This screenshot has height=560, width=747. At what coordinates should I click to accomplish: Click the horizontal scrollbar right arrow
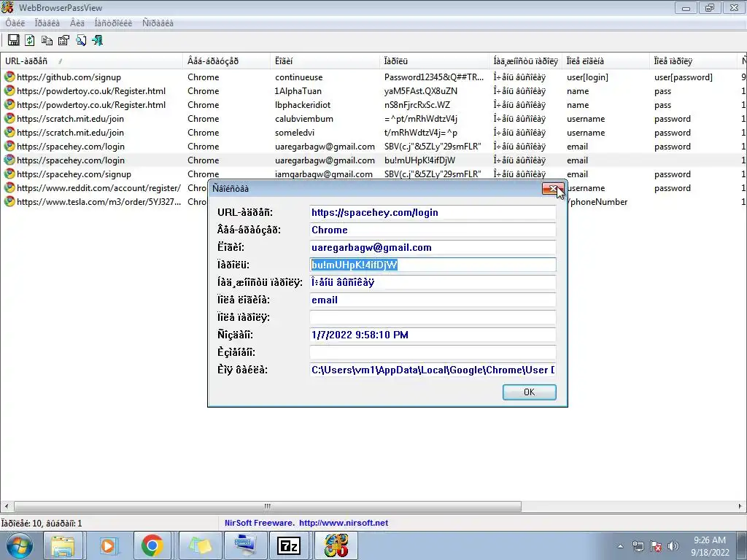coord(740,506)
